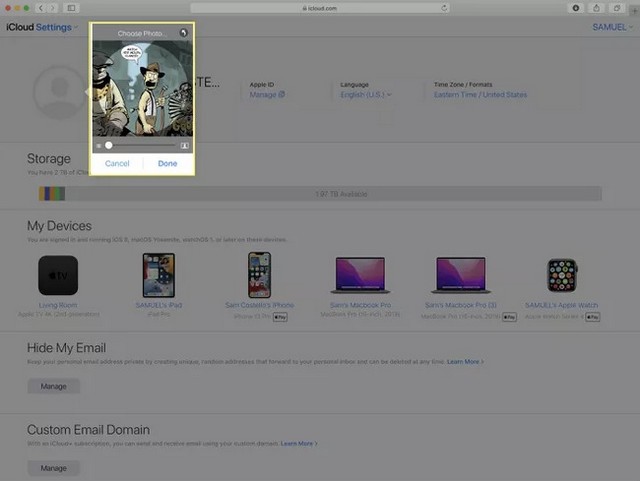Image resolution: width=640 pixels, height=481 pixels.
Task: Click the Living Room device name
Action: click(x=58, y=305)
